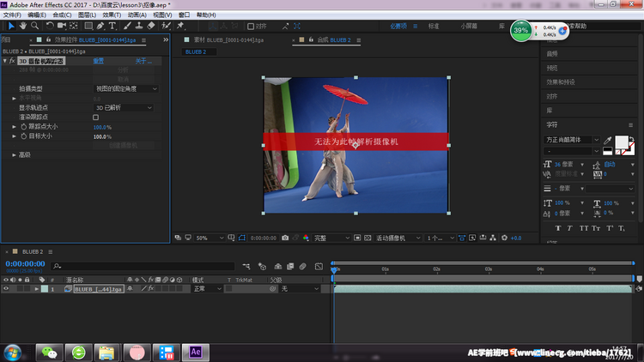Image resolution: width=644 pixels, height=362 pixels.
Task: Select the Pan Behind anchor point tool
Action: (x=74, y=26)
